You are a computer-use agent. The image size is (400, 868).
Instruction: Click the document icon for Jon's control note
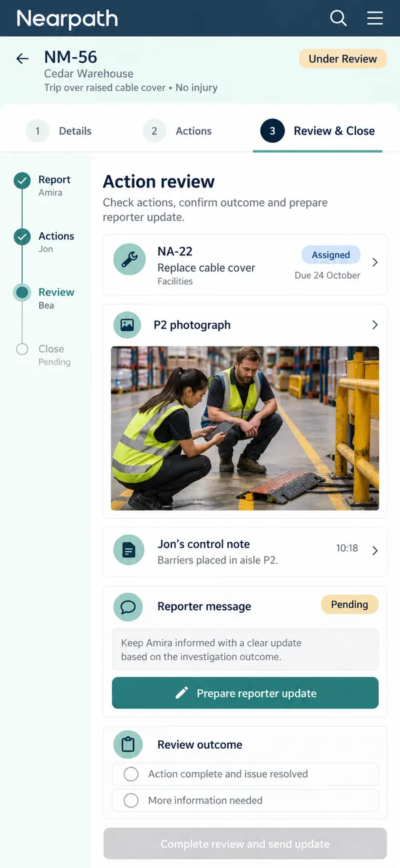[129, 551]
